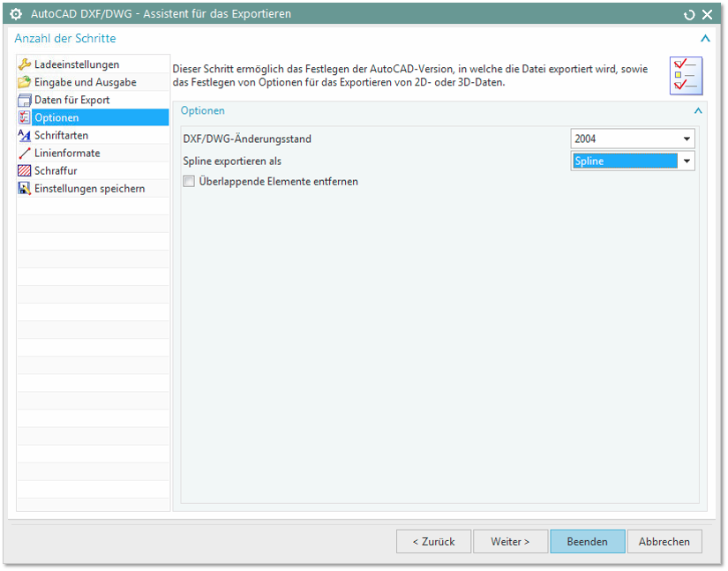728x571 pixels.
Task: Click the Schraffur hatch pattern icon
Action: pos(24,171)
